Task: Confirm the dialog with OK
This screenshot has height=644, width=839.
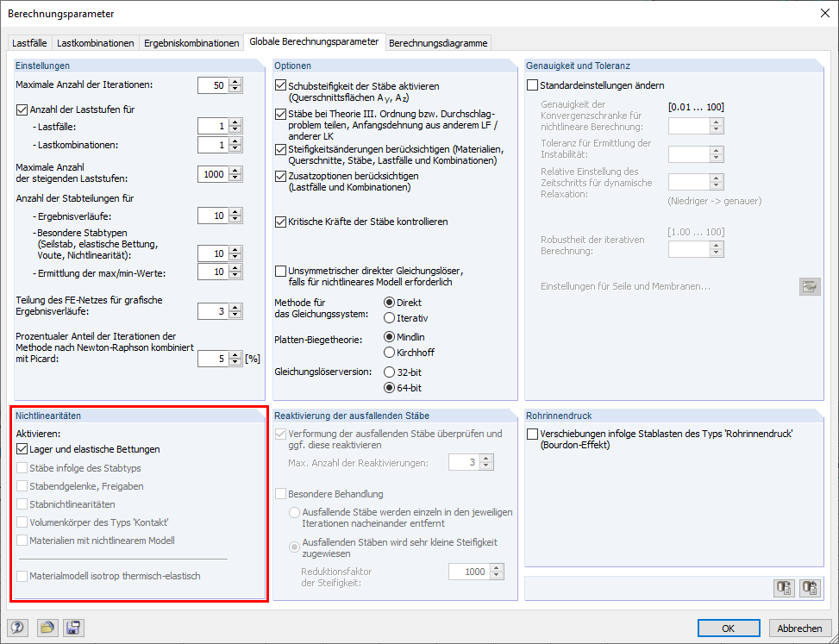Action: tap(729, 628)
